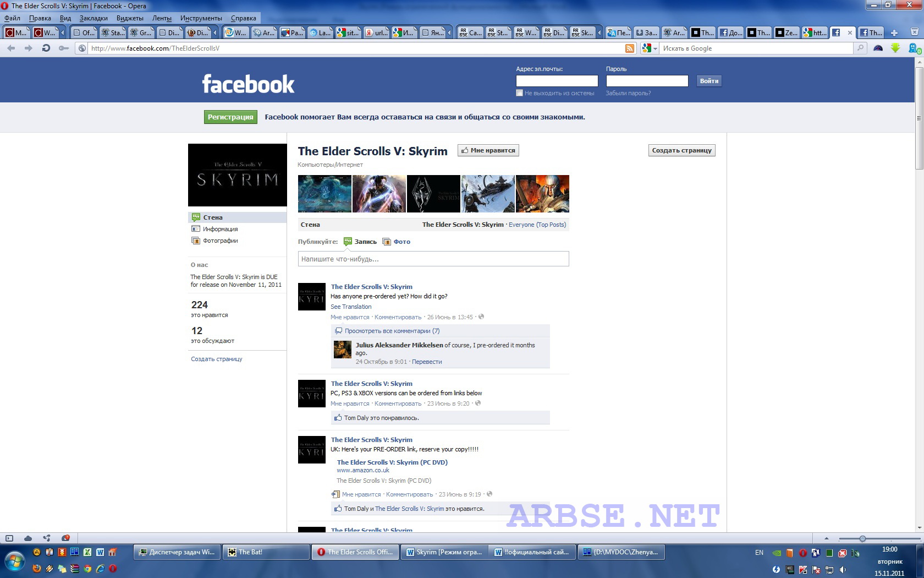Launch Chrome from the quick launch icons

click(87, 569)
